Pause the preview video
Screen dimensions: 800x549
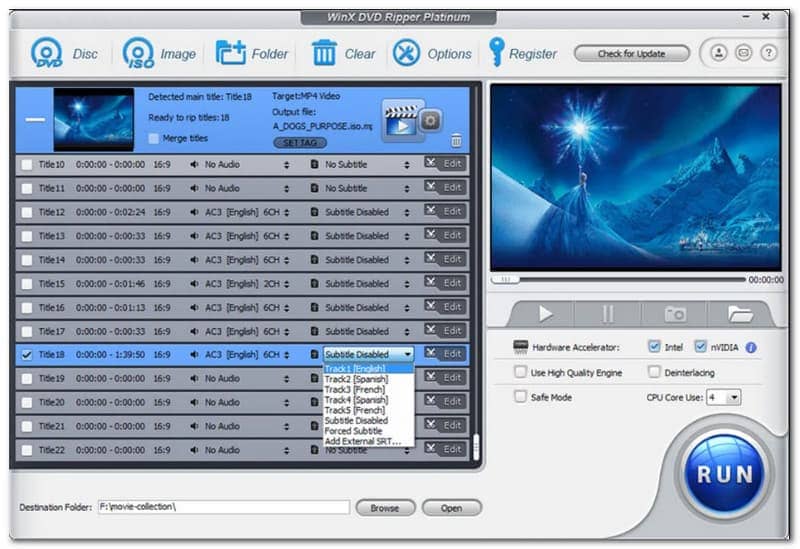coord(607,314)
